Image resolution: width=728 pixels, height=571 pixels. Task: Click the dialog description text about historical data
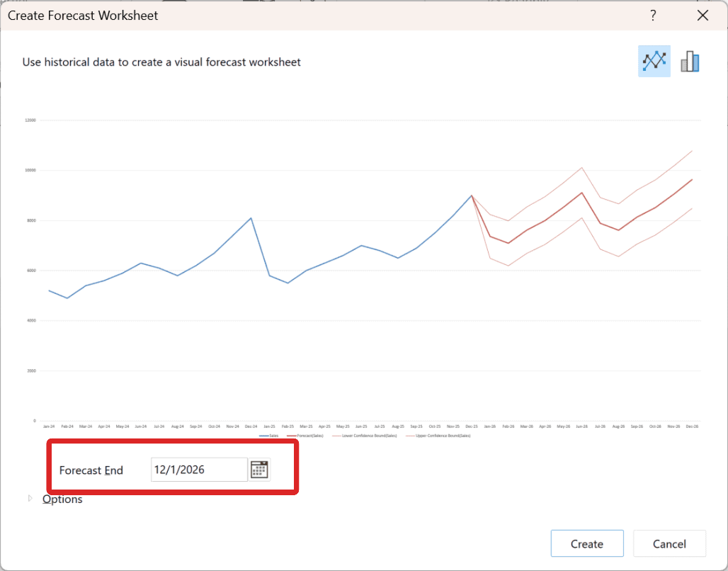pyautogui.click(x=161, y=62)
